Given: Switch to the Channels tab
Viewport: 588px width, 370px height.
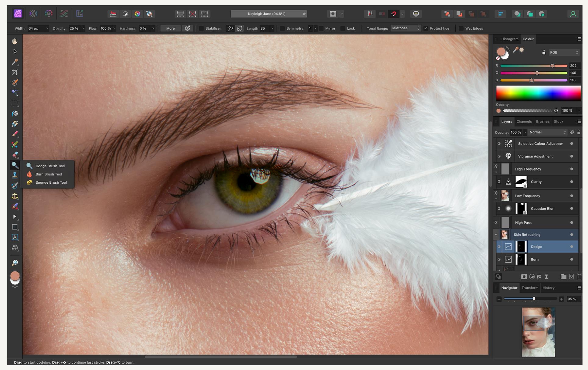Looking at the screenshot, I should pyautogui.click(x=524, y=121).
